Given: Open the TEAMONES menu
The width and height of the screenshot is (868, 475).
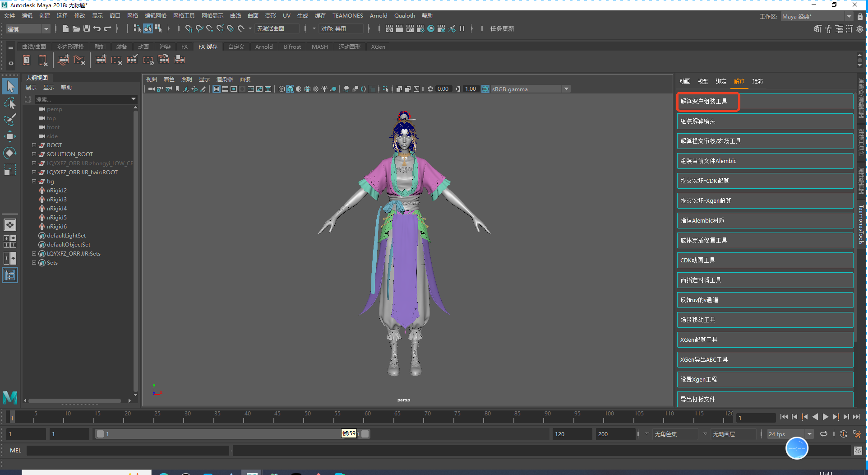Looking at the screenshot, I should tap(347, 16).
